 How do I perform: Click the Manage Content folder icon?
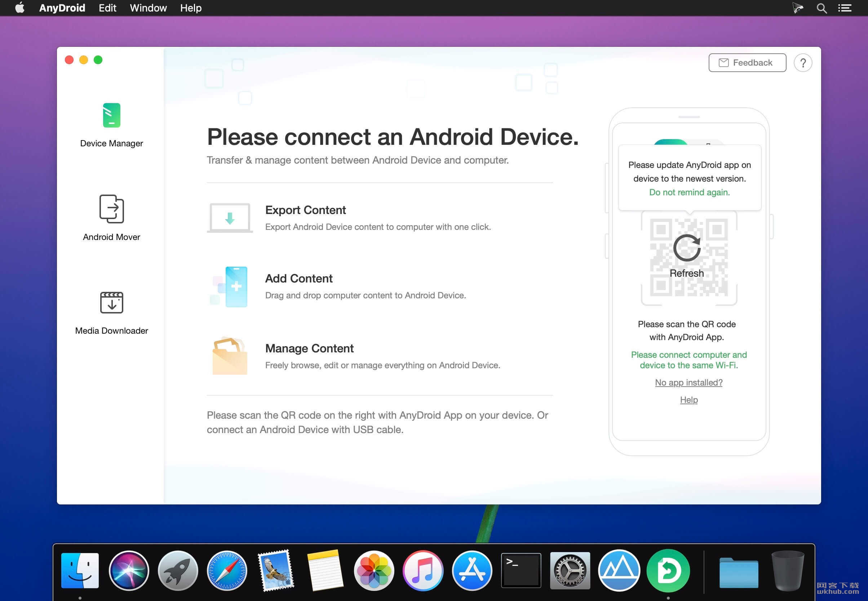pos(230,356)
